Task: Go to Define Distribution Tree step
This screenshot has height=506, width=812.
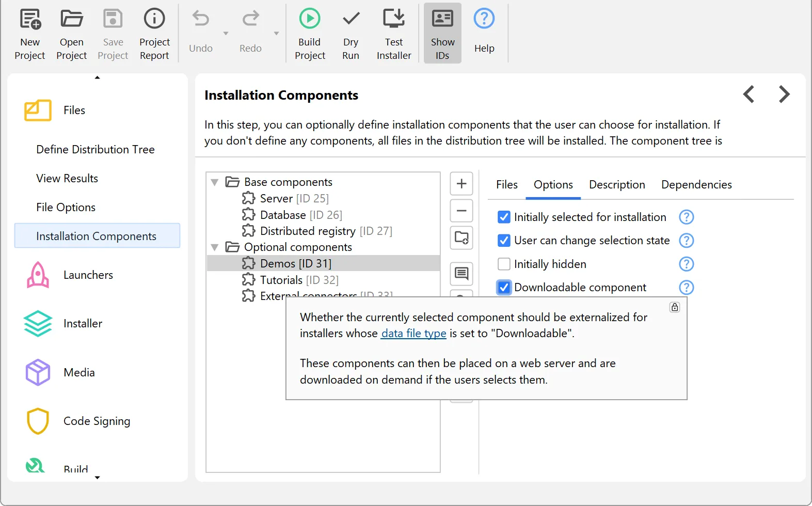Action: 95,150
